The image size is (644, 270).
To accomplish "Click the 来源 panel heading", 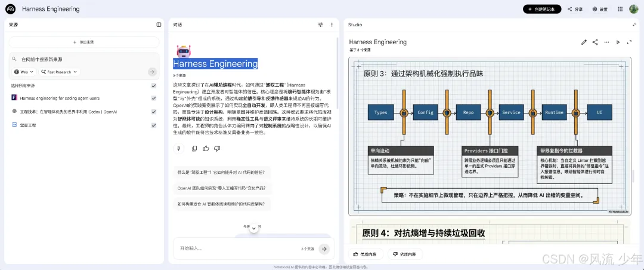I will tap(13, 24).
